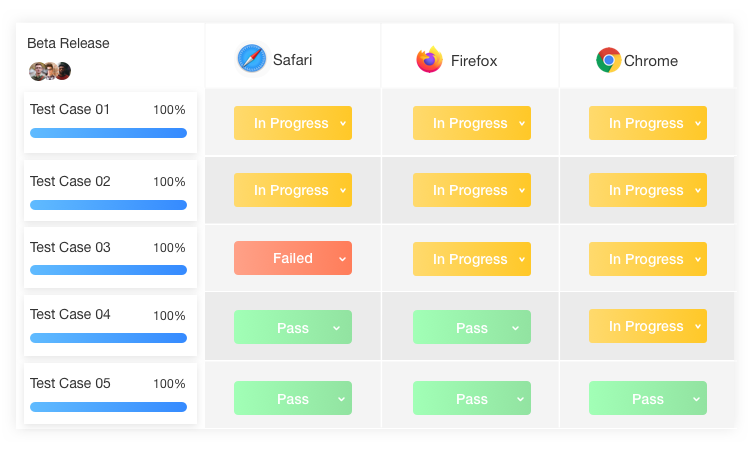The height and width of the screenshot is (450, 750).
Task: Click the Safari browser icon
Action: [x=252, y=59]
